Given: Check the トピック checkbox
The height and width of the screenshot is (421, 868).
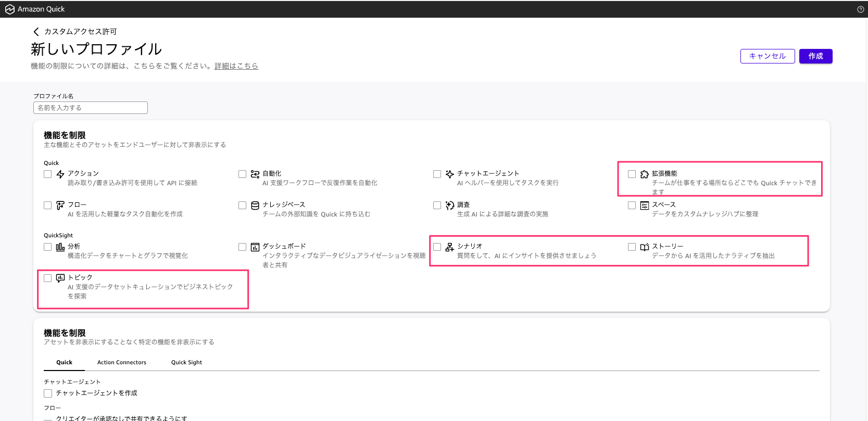Looking at the screenshot, I should tap(48, 278).
